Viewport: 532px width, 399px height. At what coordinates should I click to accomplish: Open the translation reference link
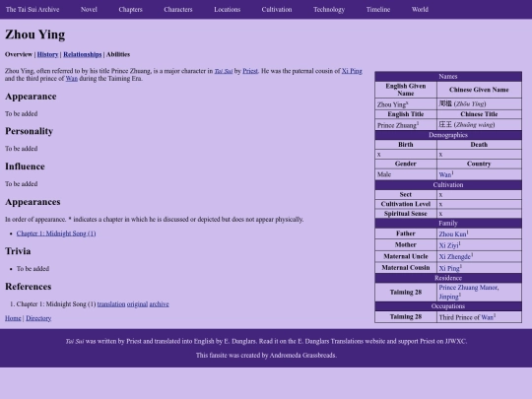click(111, 304)
